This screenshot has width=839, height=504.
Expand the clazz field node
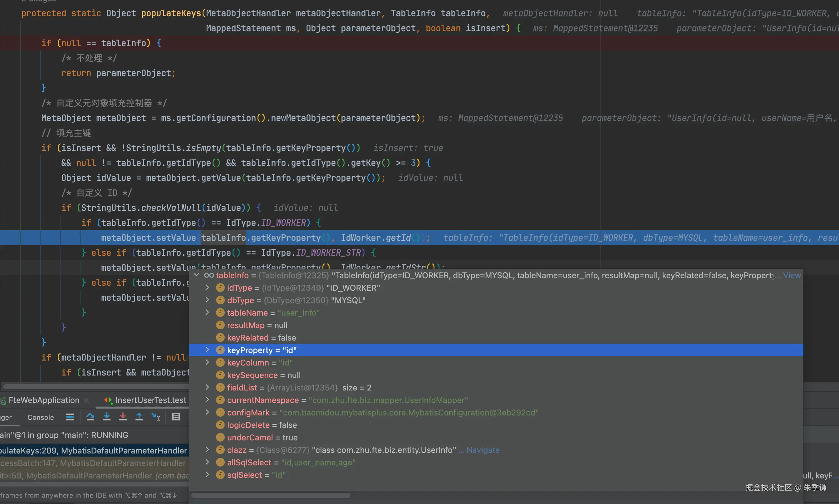point(207,450)
